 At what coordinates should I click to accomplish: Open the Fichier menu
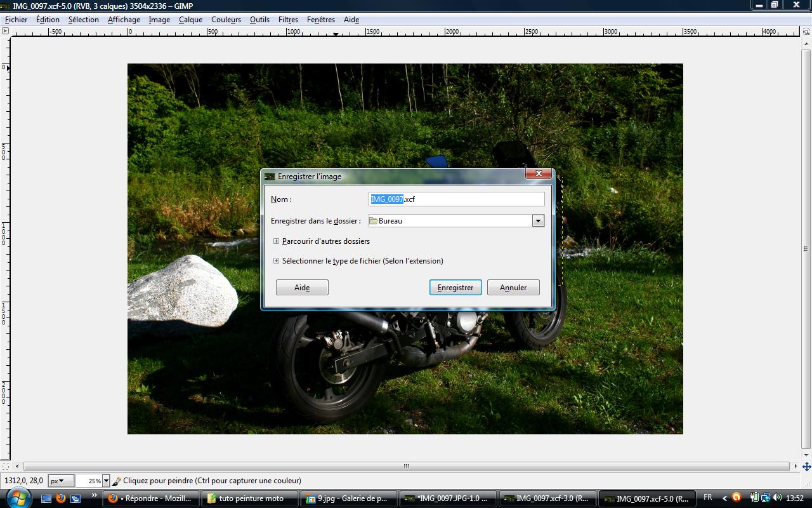click(16, 20)
